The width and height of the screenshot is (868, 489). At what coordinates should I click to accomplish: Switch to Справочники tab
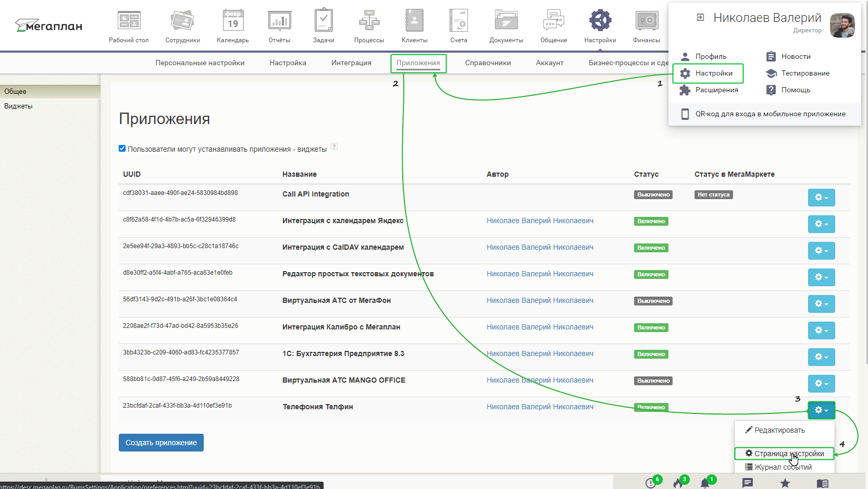(x=488, y=63)
